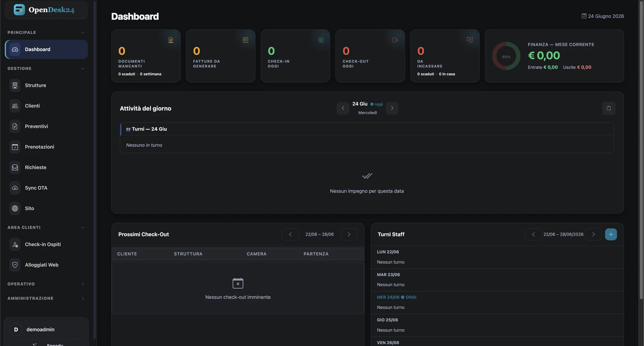644x346 pixels.
Task: Click the LUN 22/06 shift row
Action: click(497, 257)
